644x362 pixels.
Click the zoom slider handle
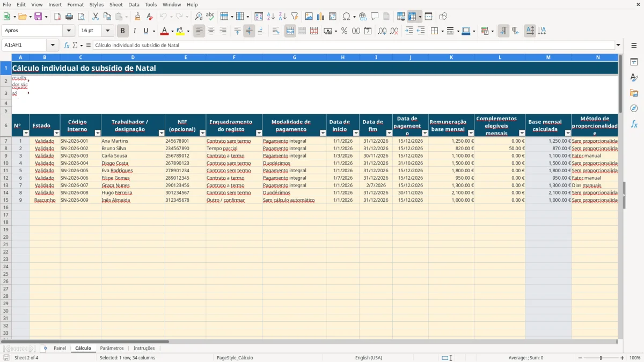click(x=601, y=358)
